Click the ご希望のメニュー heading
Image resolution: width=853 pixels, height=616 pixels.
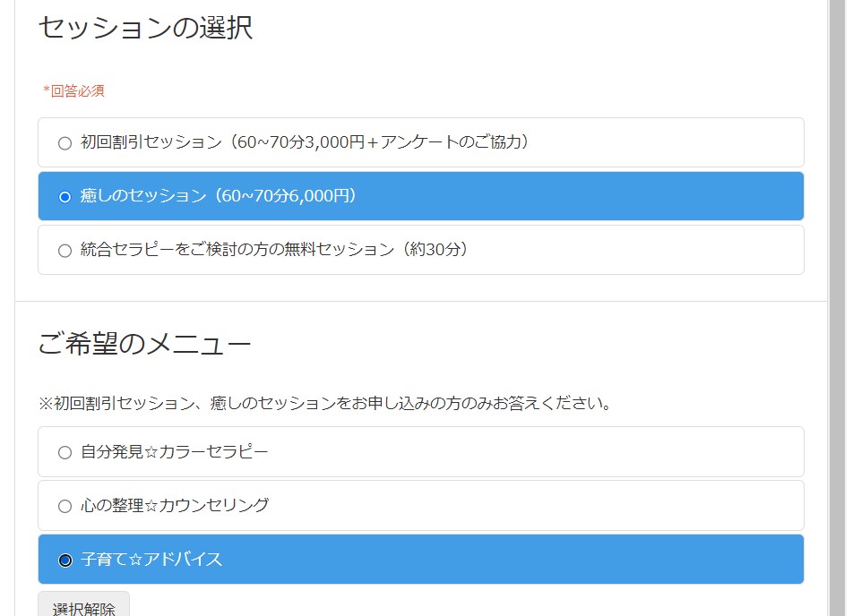(145, 344)
